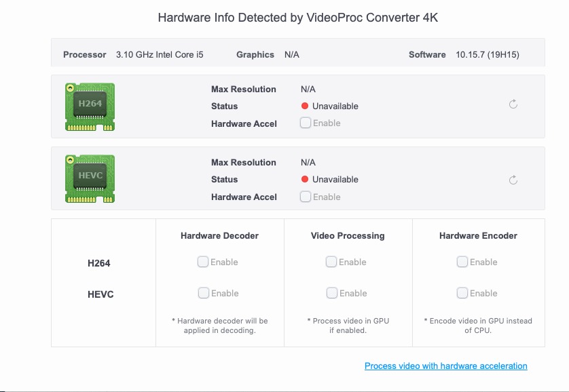This screenshot has width=569, height=392.
Task: Enable Hardware Accel for HEVC
Action: (306, 197)
